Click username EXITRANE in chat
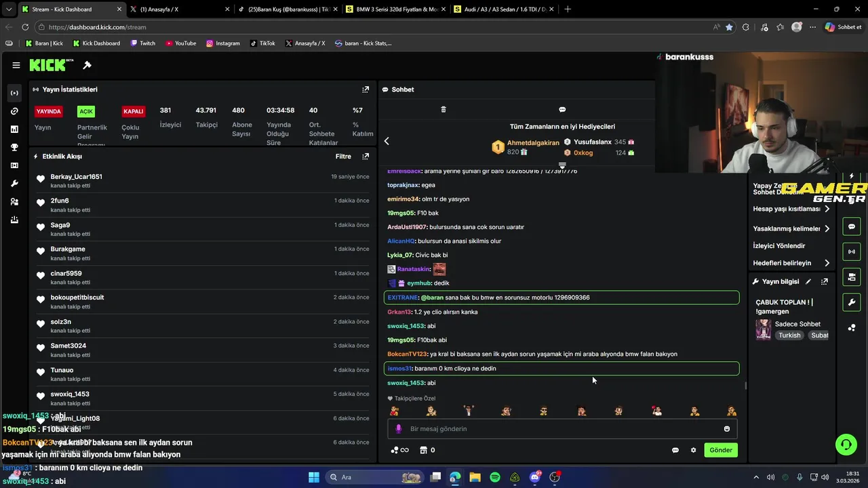The height and width of the screenshot is (488, 868). 403,298
